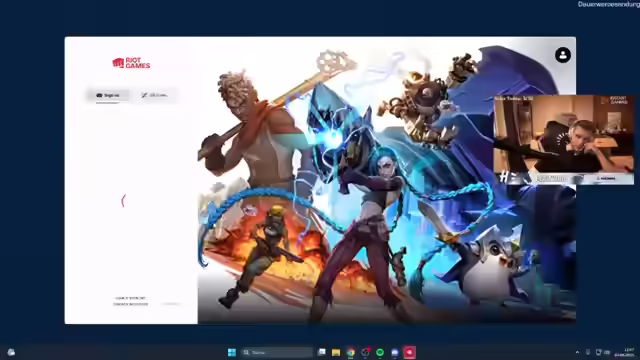Click the taskbar search box
This screenshot has height=360, width=640.
tap(277, 352)
